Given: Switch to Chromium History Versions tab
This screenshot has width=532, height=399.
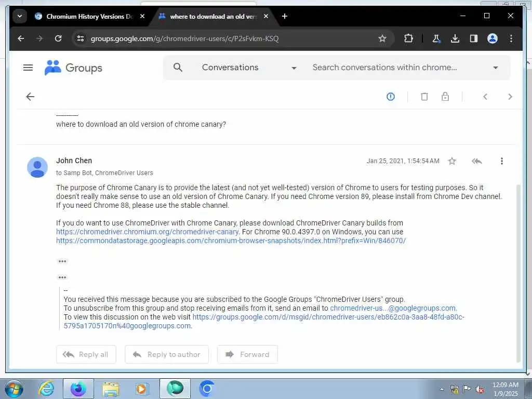Looking at the screenshot, I should (89, 16).
